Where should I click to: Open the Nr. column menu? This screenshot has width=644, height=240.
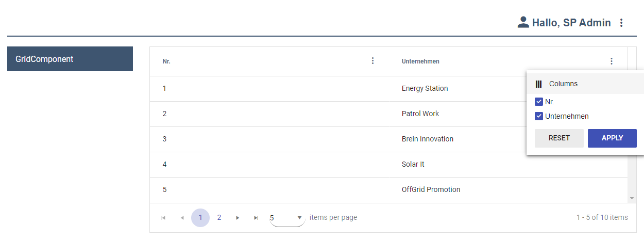tap(373, 61)
